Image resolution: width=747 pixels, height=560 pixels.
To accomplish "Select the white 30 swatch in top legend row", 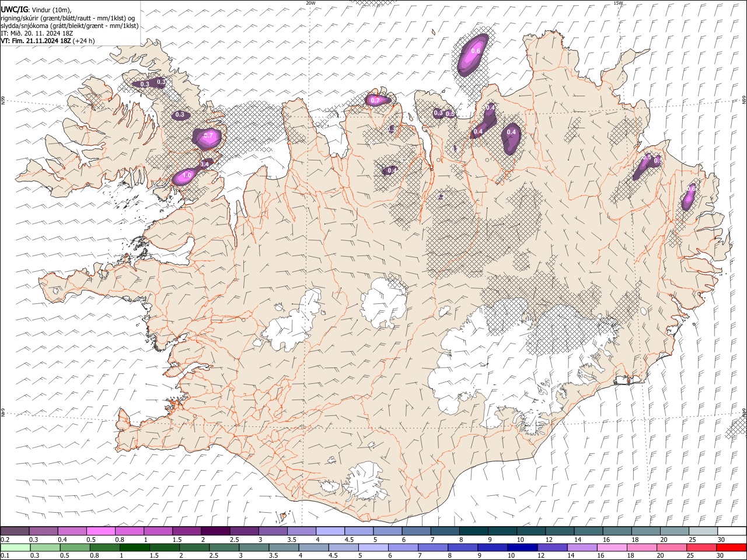I will click(732, 531).
